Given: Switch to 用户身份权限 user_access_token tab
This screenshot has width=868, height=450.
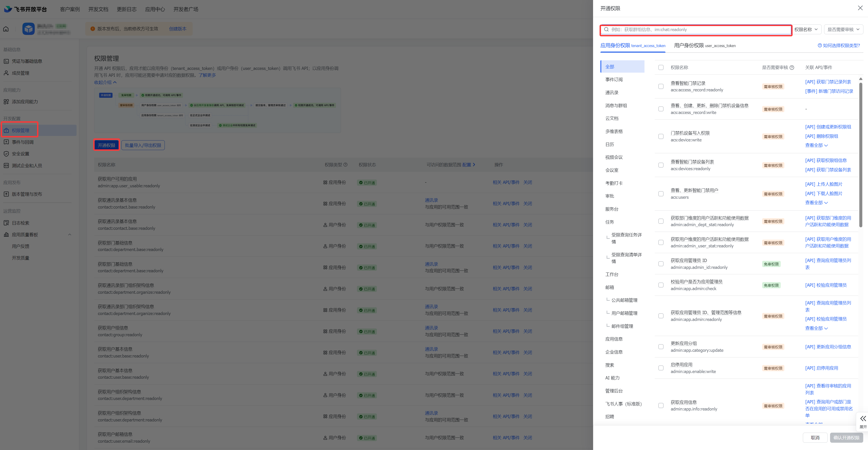Looking at the screenshot, I should pos(705,45).
